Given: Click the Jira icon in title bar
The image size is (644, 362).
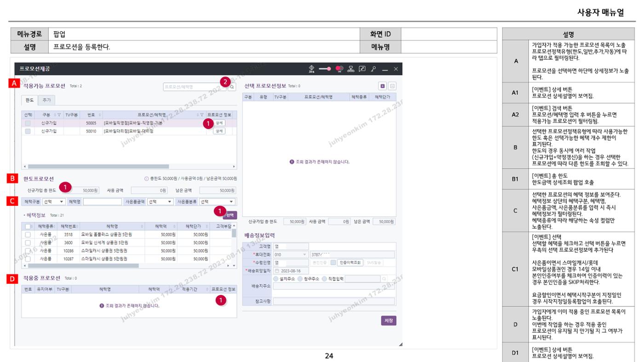Looking at the screenshot, I should coord(311,68).
